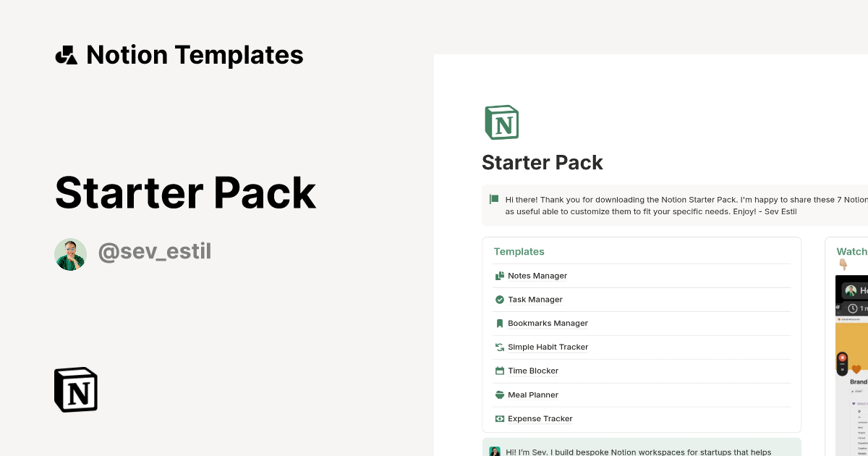Click the green flag icon in welcome callout
Screen dimensions: 868x456
pyautogui.click(x=494, y=199)
